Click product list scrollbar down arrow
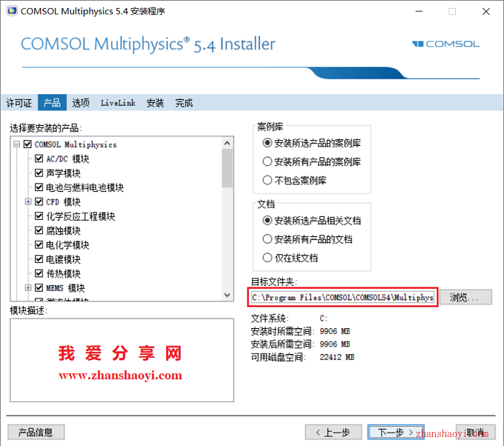This screenshot has height=446, width=504. (x=228, y=295)
